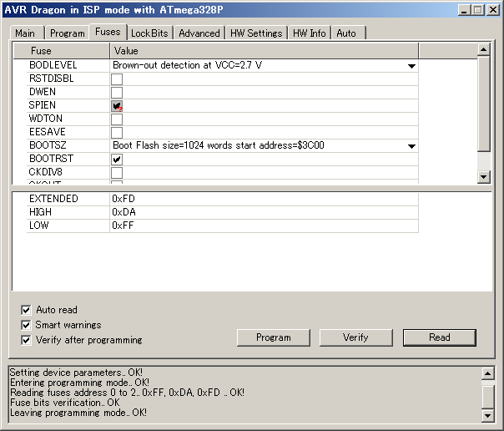Open the BODLEVEL dropdown
Screen dimensions: 504x431
[x=411, y=66]
